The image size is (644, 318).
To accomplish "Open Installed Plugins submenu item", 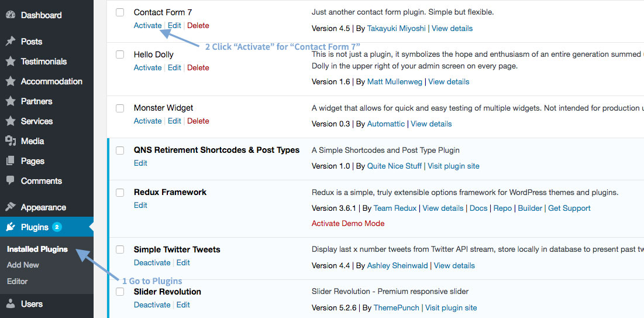I will (37, 249).
